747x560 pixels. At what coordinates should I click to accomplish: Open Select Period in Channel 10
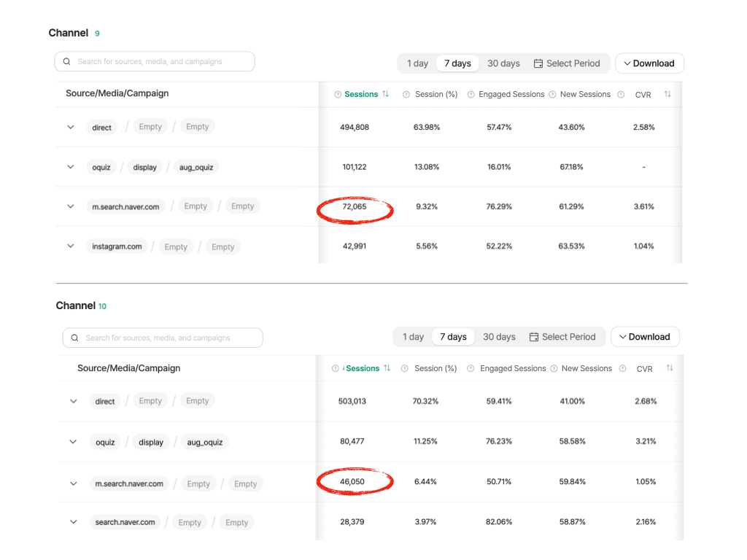pos(564,337)
